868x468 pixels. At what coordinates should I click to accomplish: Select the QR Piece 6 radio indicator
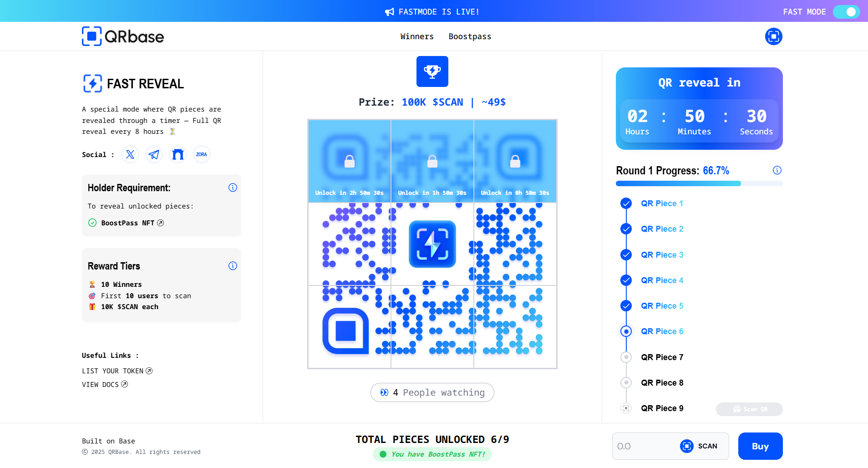pyautogui.click(x=626, y=331)
